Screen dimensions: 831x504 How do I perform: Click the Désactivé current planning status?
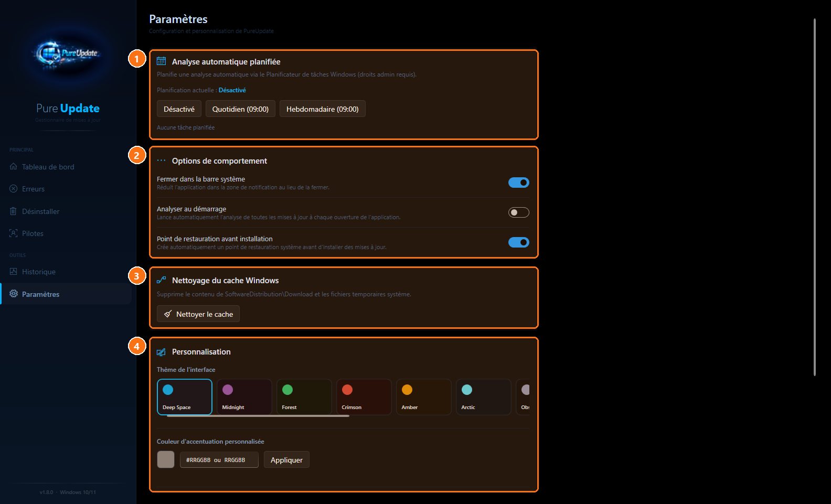tap(232, 90)
